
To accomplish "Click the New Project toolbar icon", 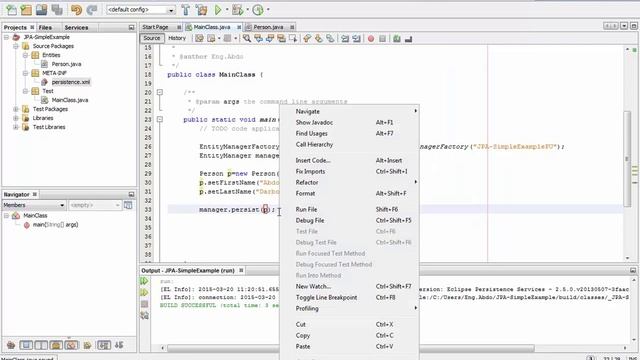I will pyautogui.click(x=26, y=9).
